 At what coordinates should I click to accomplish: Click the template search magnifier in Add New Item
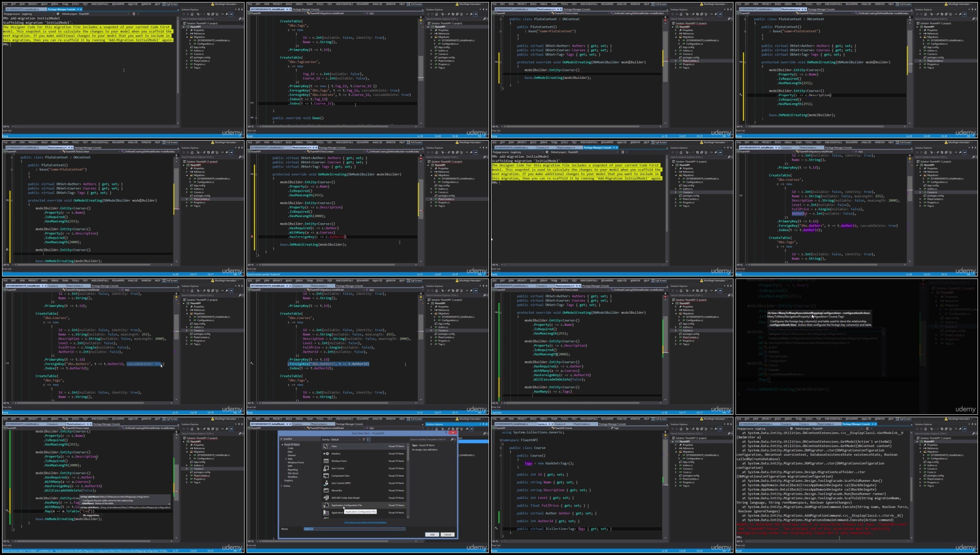click(x=452, y=439)
